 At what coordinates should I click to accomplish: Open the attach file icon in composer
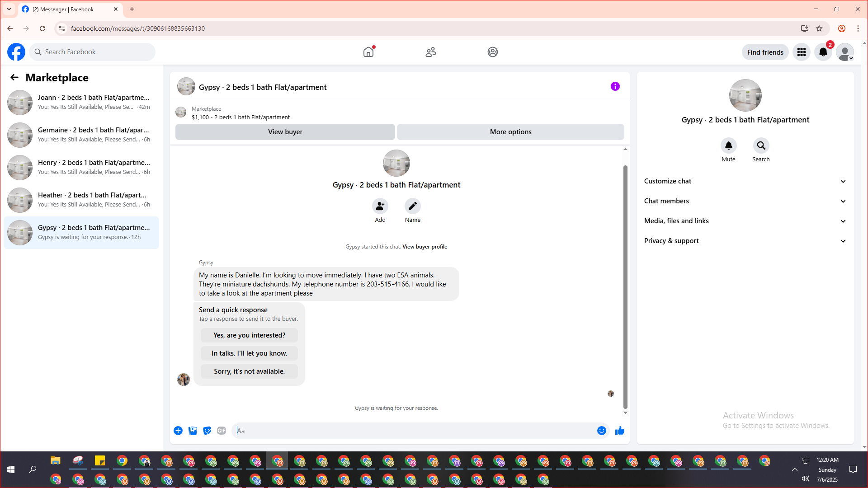tap(193, 431)
